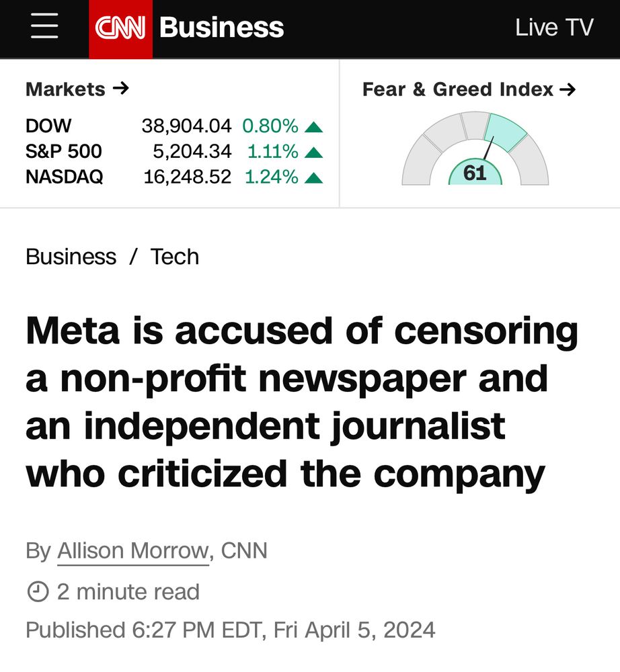Click the NASDAQ green up triangle
This screenshot has width=620, height=672.
coord(313,177)
